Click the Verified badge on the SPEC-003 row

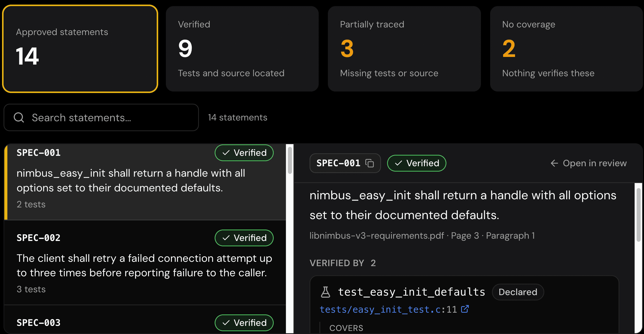coord(244,323)
